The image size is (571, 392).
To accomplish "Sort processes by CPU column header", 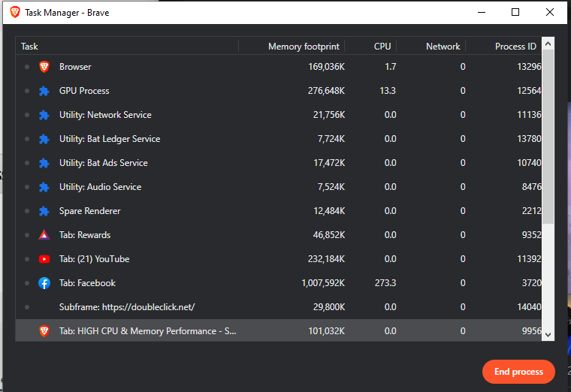I will point(382,47).
